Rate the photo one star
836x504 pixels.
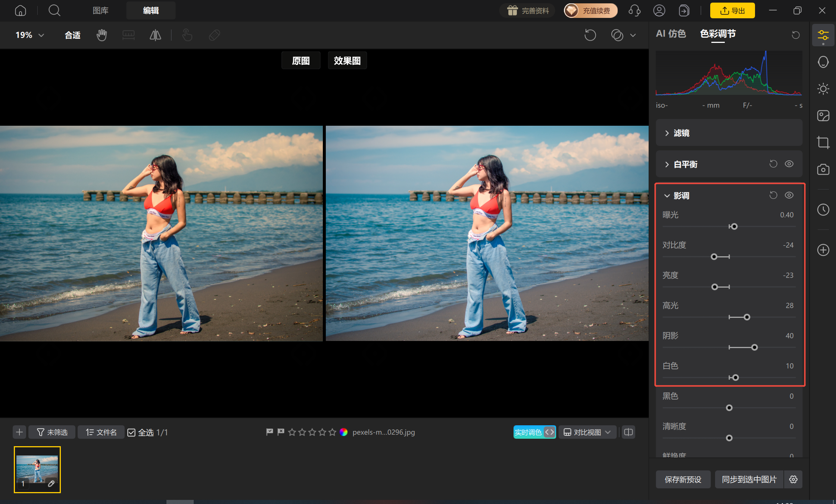292,432
